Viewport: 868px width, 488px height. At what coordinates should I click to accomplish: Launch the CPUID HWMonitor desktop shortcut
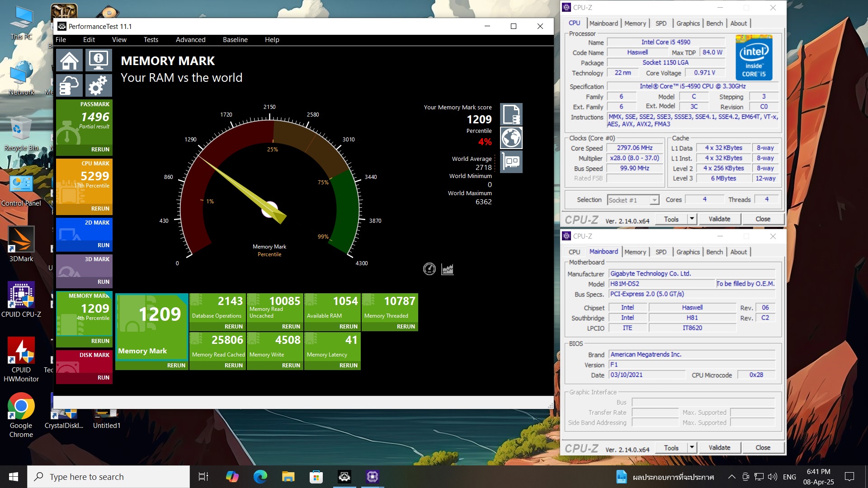pos(21,360)
